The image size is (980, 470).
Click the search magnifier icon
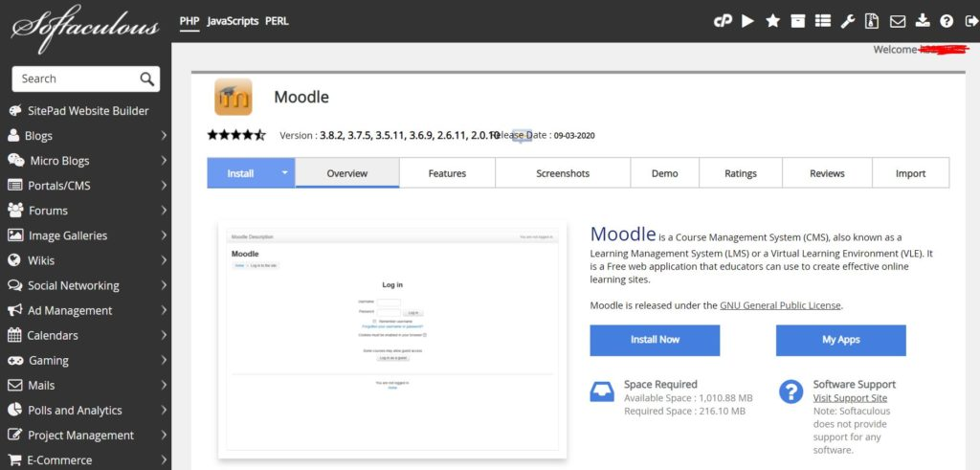point(146,78)
